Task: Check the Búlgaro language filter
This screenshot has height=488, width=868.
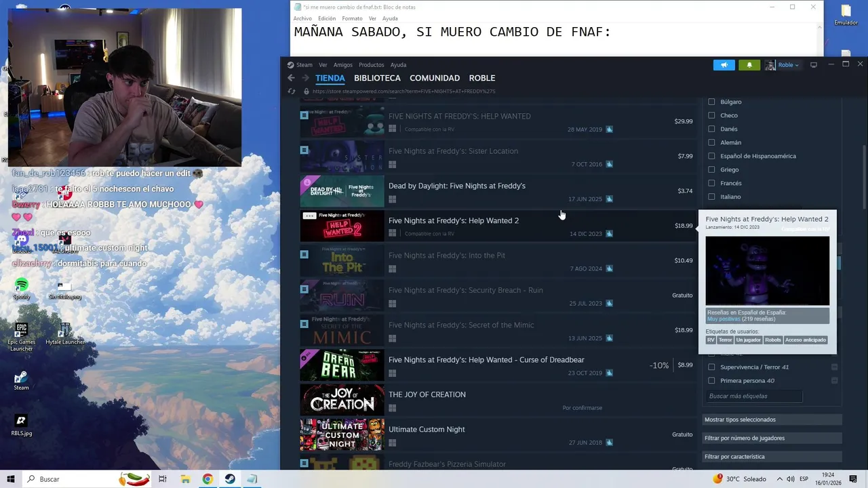Action: [x=711, y=102]
